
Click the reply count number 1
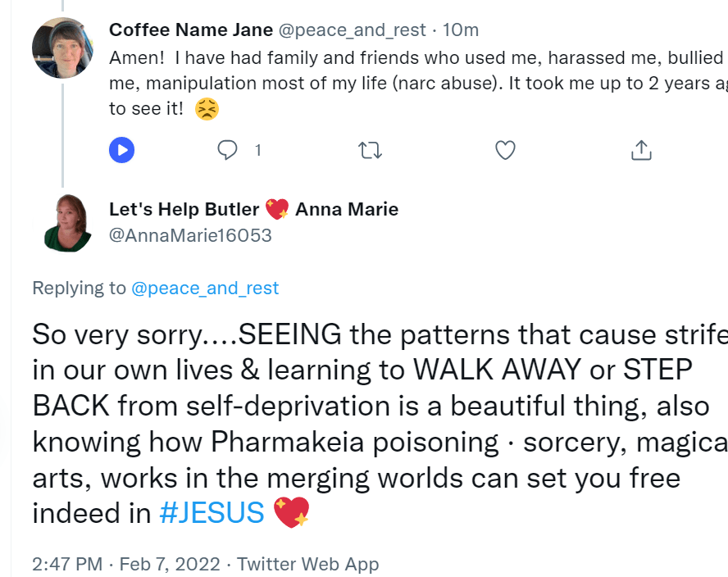pyautogui.click(x=258, y=150)
